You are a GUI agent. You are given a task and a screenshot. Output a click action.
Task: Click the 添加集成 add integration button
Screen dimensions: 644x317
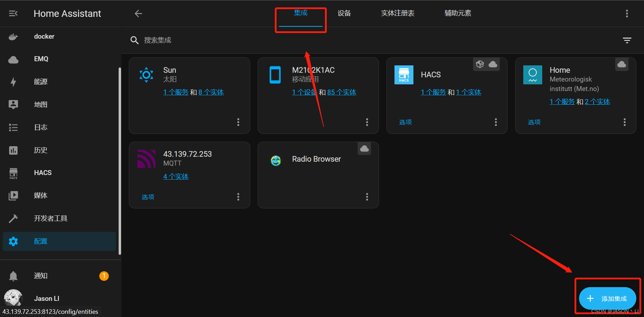pyautogui.click(x=608, y=298)
